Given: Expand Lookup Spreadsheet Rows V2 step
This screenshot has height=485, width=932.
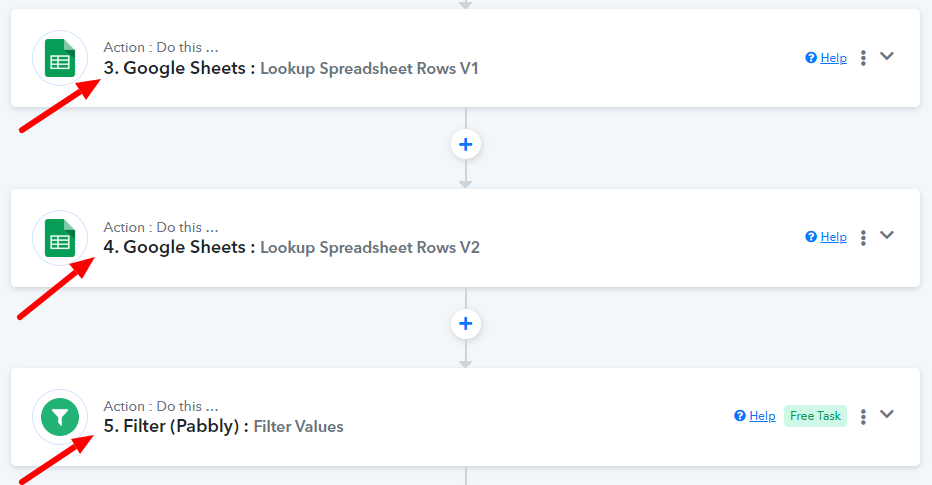Looking at the screenshot, I should click(887, 235).
